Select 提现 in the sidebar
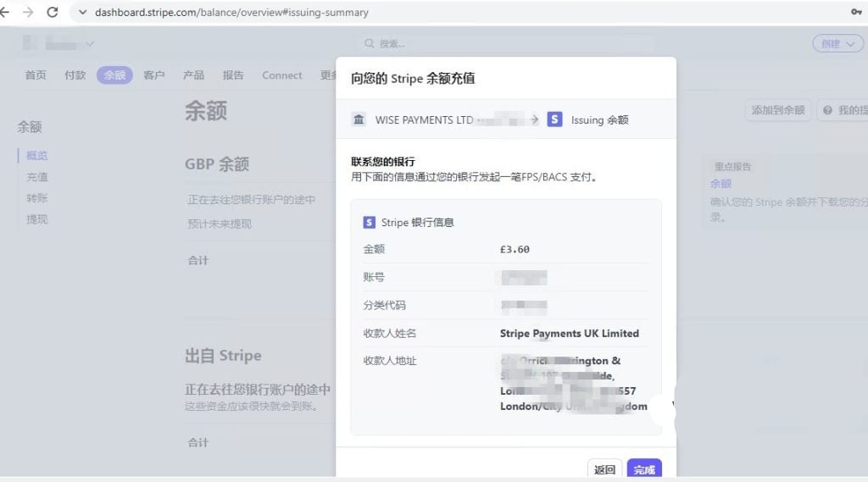The height and width of the screenshot is (482, 868). [37, 219]
